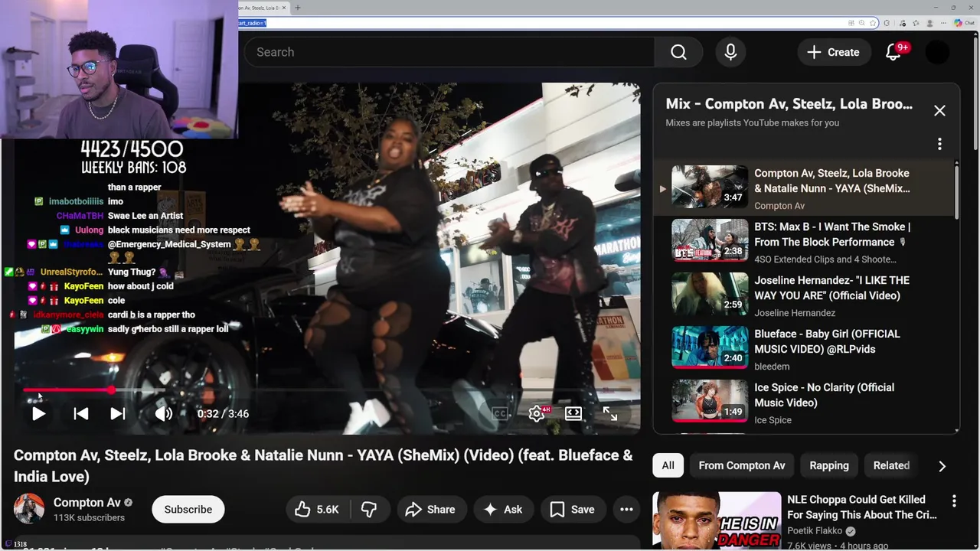Viewport: 980px width, 551px height.
Task: Select the Rapping filter chip
Action: tap(829, 465)
